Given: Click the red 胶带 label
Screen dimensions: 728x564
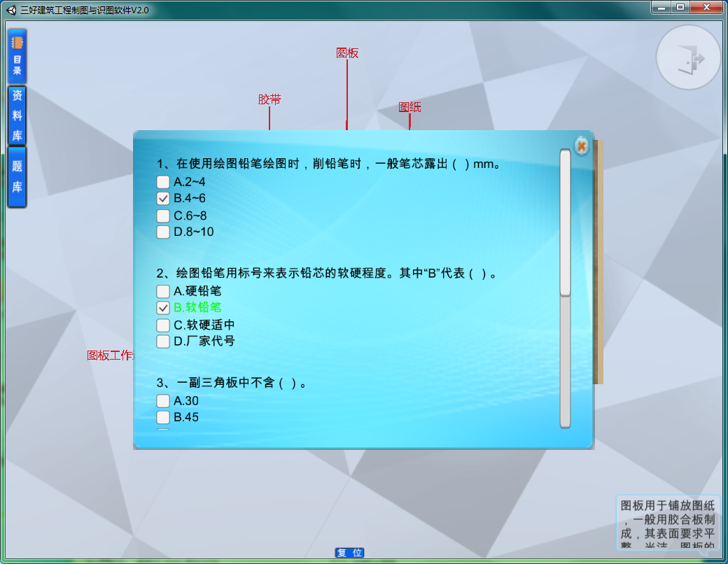Looking at the screenshot, I should [269, 100].
